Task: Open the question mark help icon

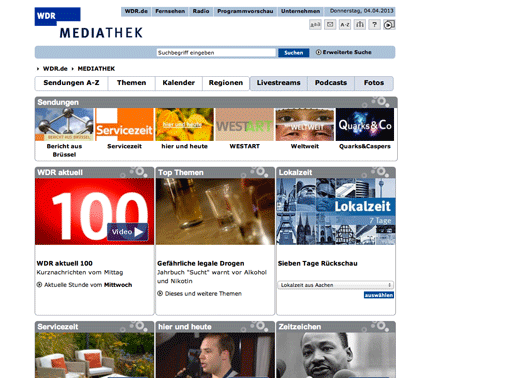Action: [374, 25]
